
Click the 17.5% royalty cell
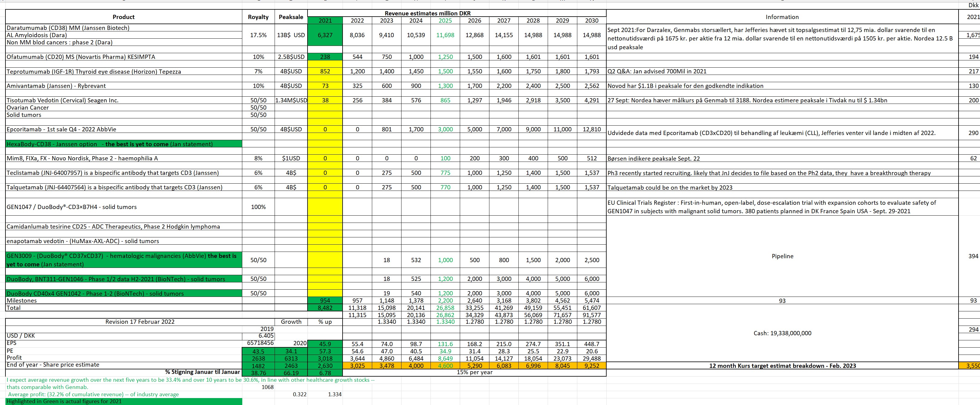point(258,35)
